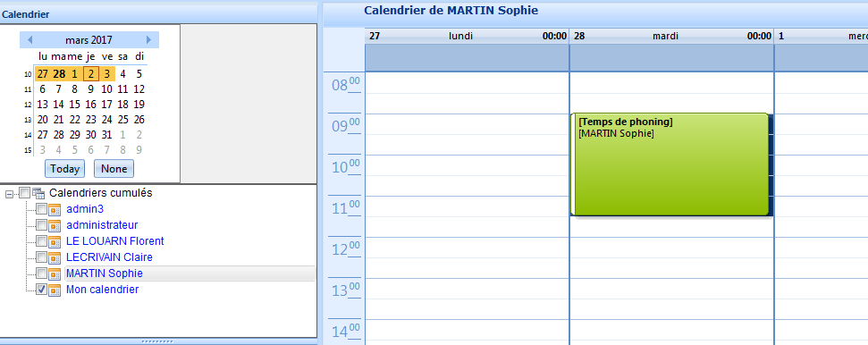The width and height of the screenshot is (868, 345).
Task: Open the green Temps de phoning appointment
Action: tap(670, 164)
